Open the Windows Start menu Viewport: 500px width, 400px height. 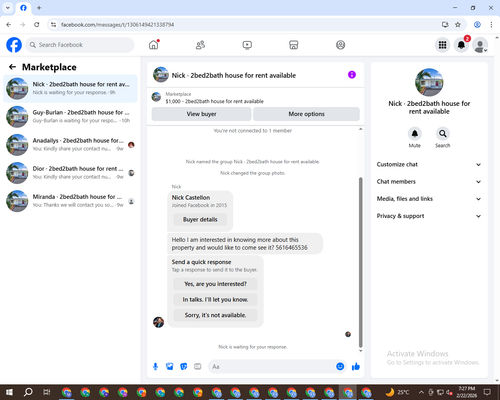[9, 392]
